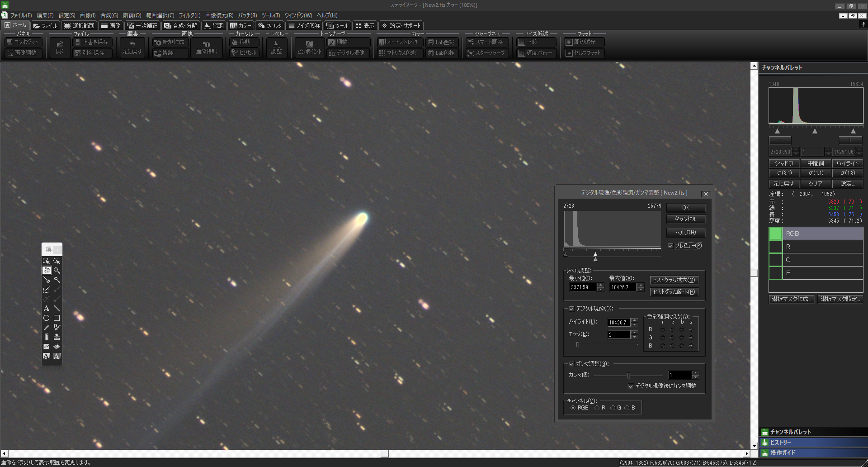Screen dimensions: 868x467
Task: Open 画像情報 image info button
Action: [206, 47]
